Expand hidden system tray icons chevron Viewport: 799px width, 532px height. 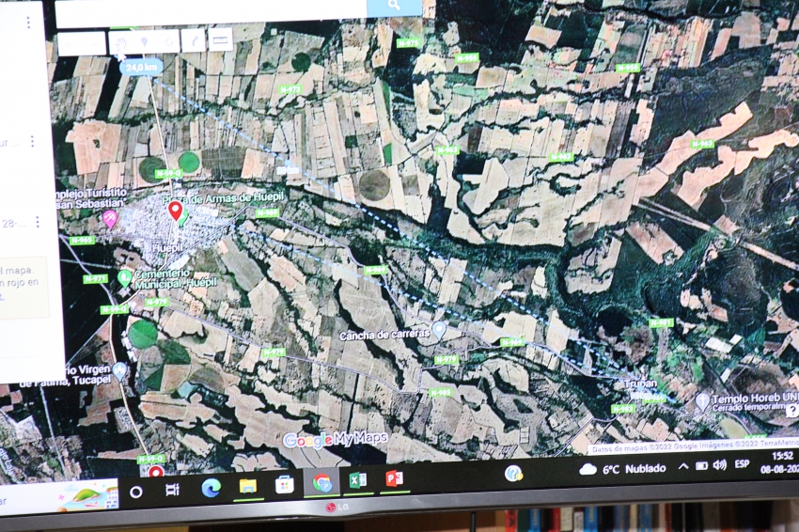click(x=682, y=466)
